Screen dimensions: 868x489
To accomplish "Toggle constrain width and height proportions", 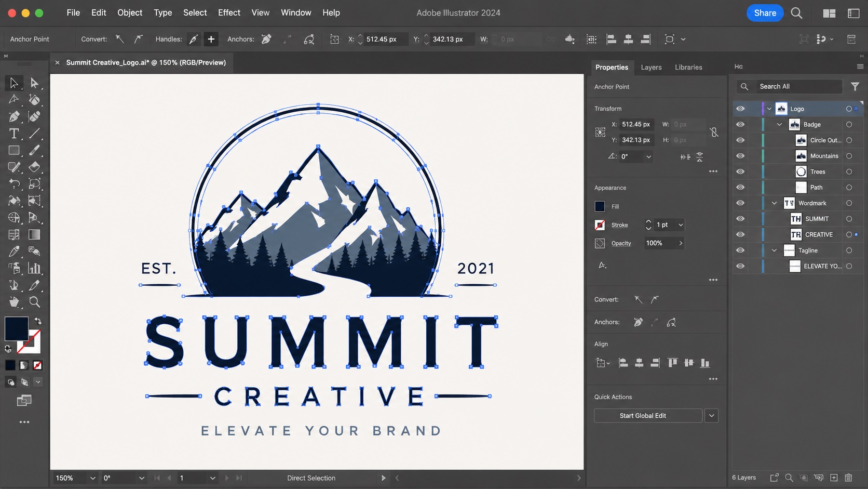I will [714, 132].
